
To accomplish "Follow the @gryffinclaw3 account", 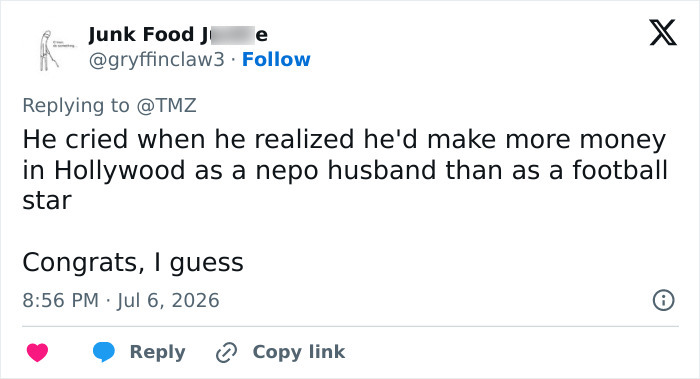I will click(x=276, y=59).
